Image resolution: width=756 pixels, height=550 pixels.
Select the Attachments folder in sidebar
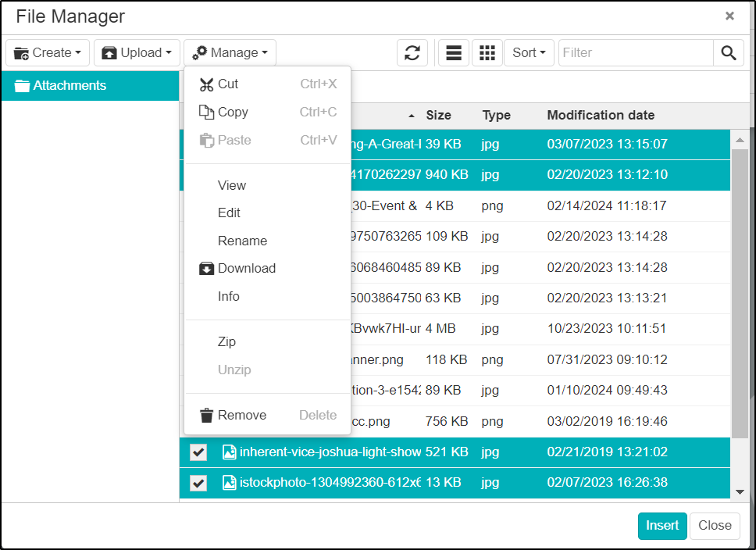[90, 86]
